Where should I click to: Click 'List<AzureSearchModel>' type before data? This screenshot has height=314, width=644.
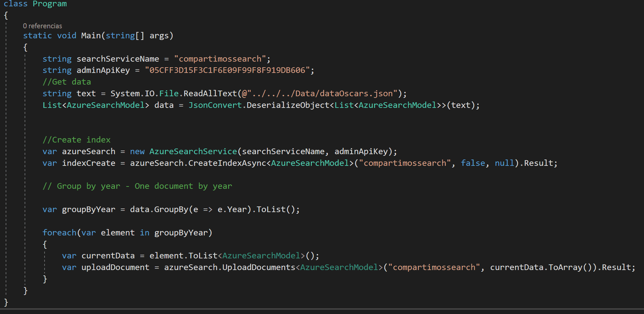(96, 105)
